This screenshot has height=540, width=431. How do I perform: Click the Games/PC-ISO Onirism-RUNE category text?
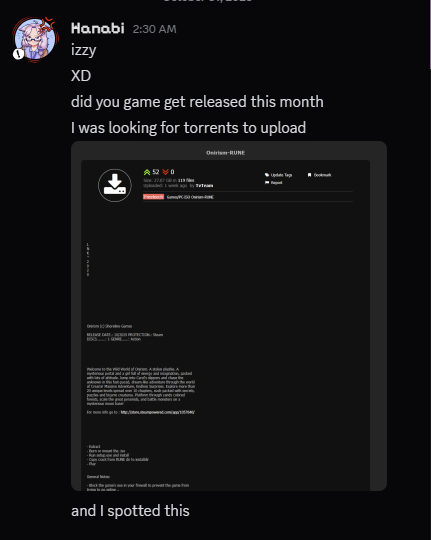pos(190,197)
